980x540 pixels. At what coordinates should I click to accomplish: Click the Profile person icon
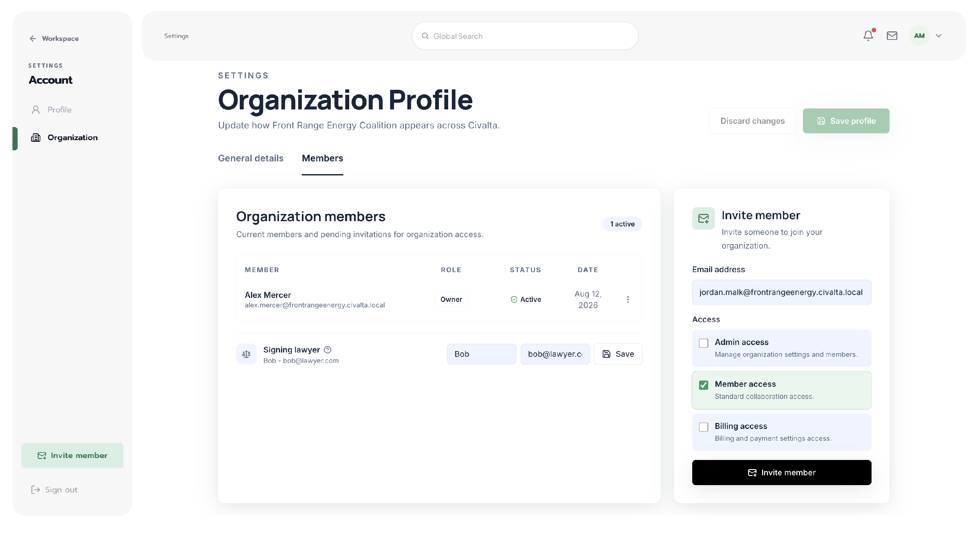[x=36, y=109]
